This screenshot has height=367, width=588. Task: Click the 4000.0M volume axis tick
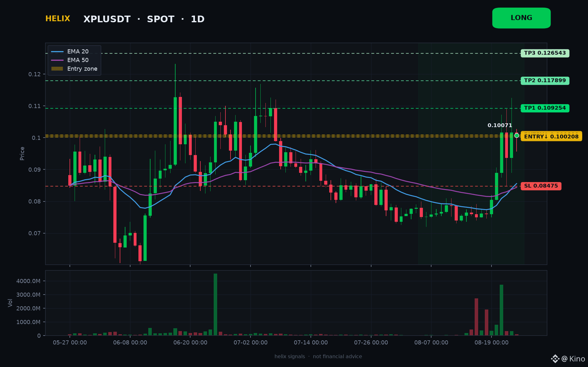coord(28,281)
